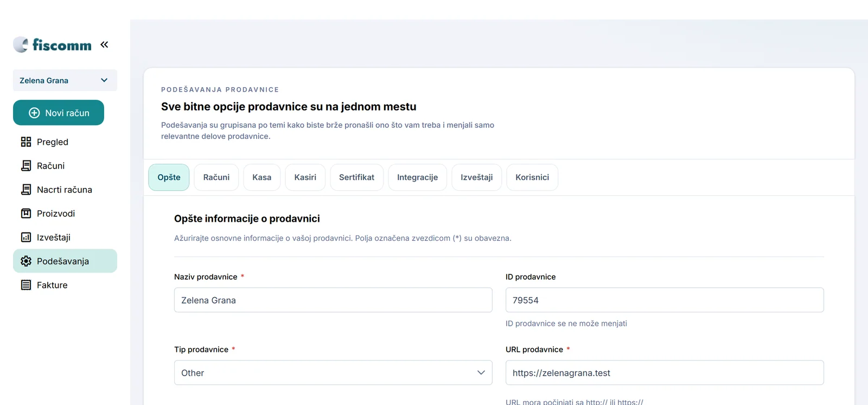868x405 pixels.
Task: Click the Proizvodi box icon
Action: click(26, 214)
